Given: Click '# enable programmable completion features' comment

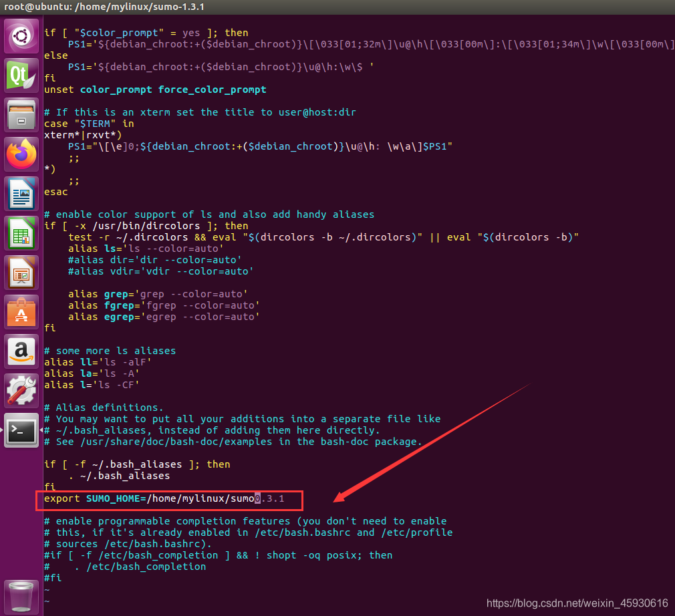Looking at the screenshot, I should 245,521.
